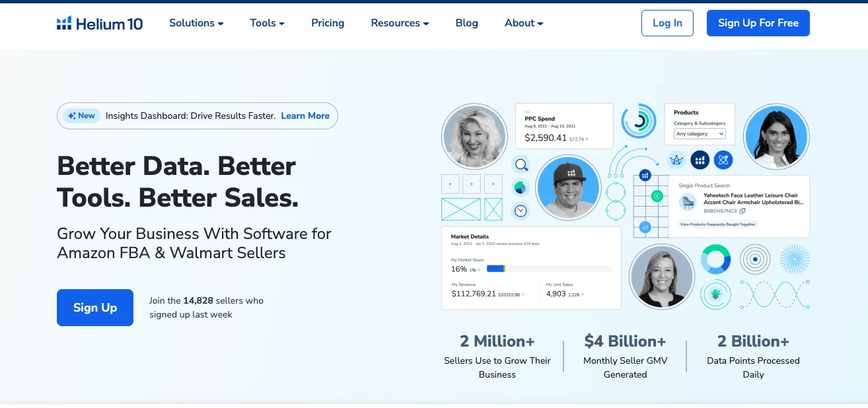This screenshot has width=868, height=408.
Task: Click the My Unit Sales value 4,903
Action: coord(556,294)
